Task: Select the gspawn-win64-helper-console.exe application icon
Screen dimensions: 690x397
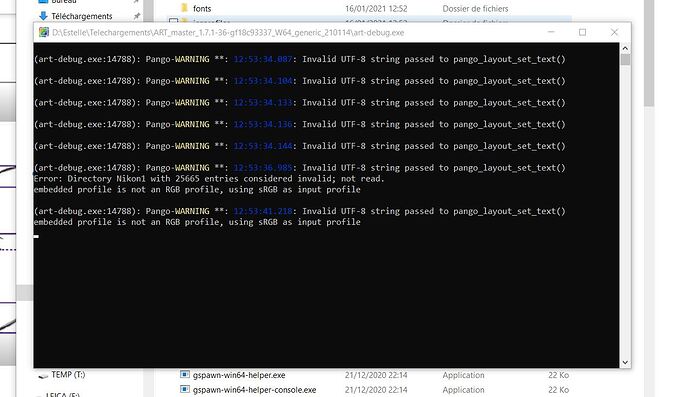Action: [185, 389]
